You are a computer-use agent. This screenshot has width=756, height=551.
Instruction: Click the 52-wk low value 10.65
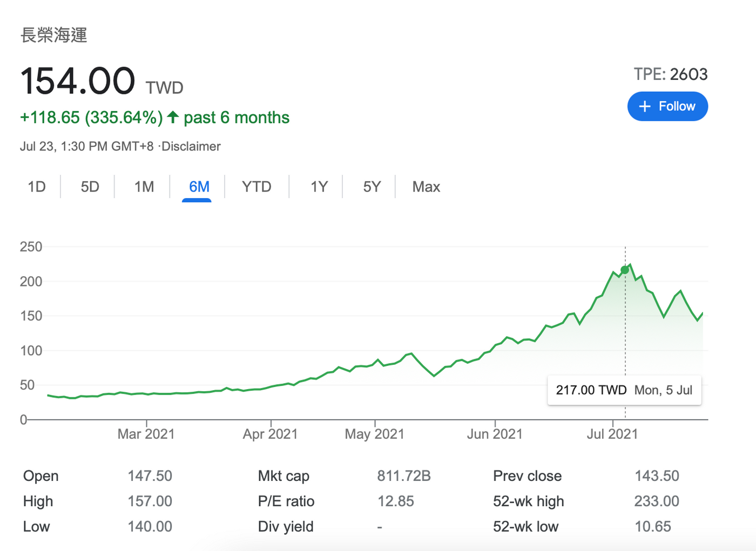(653, 527)
